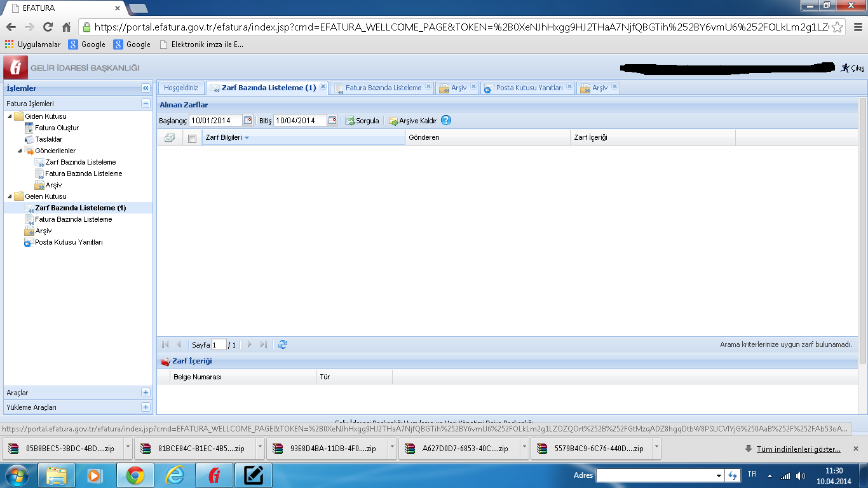Image resolution: width=868 pixels, height=488 pixels.
Task: Open Fatura Oluştur in Giden Kutusu
Action: coord(57,128)
